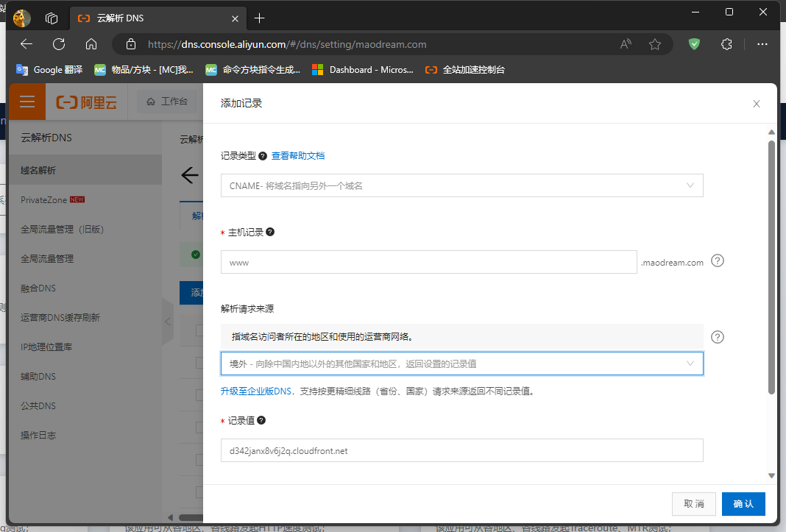
Task: Open 命令方块指令生成 bookmark
Action: (253, 70)
